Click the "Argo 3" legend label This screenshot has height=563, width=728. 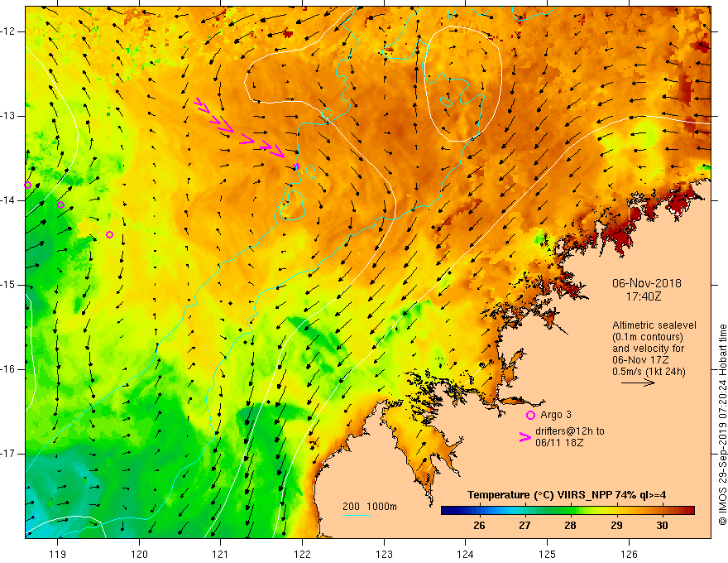[x=556, y=415]
